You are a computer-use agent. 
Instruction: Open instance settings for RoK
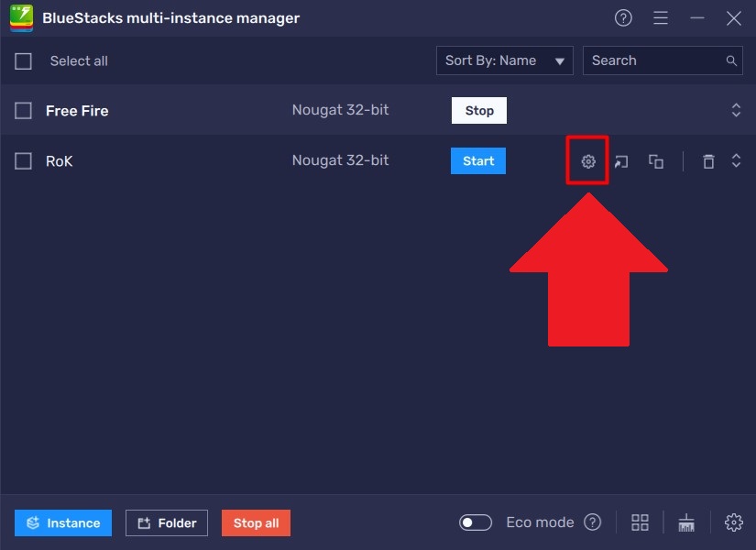coord(586,160)
